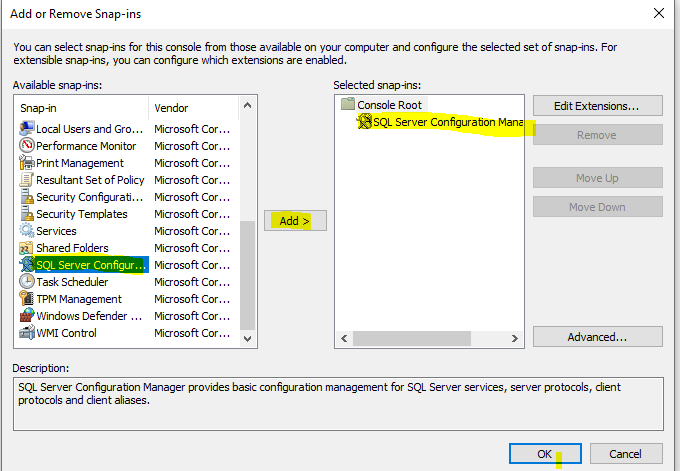
Task: Click the selected snap-ins horizontal scrollbar thumb
Action: pyautogui.click(x=412, y=338)
